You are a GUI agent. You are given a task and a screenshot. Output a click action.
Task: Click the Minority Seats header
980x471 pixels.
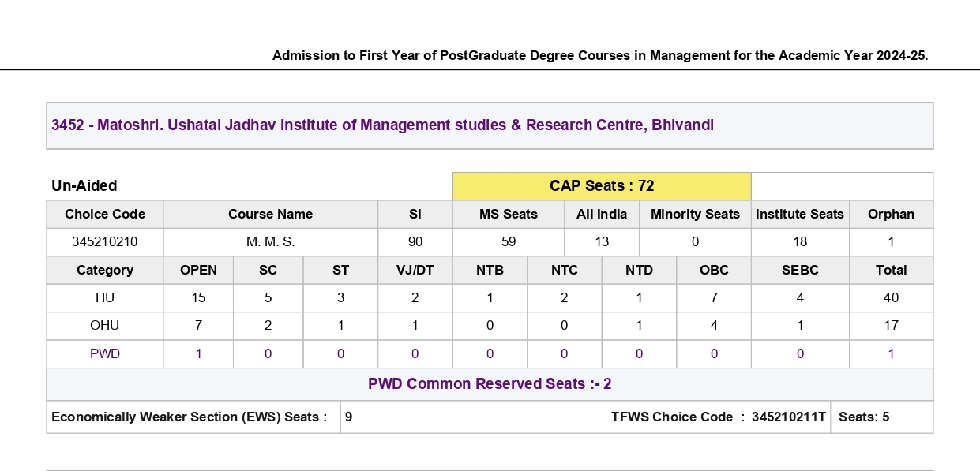(695, 214)
